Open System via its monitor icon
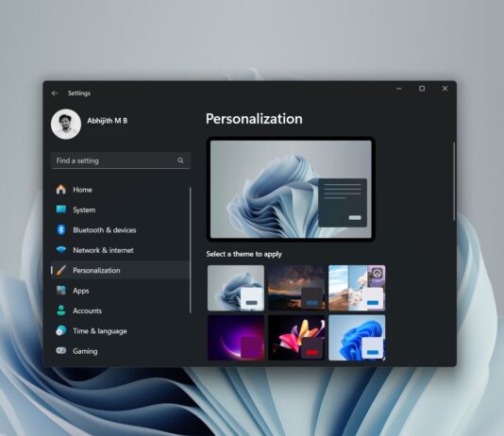This screenshot has height=436, width=504. (x=60, y=210)
